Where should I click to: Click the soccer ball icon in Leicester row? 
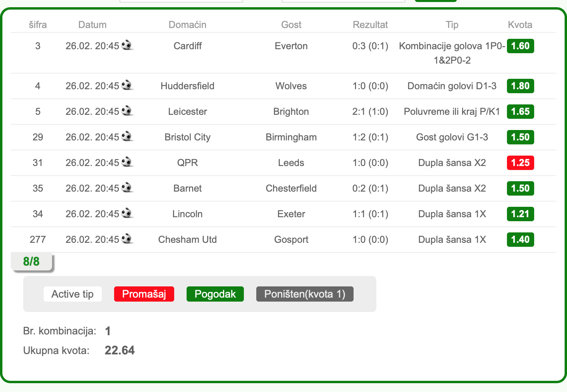127,110
